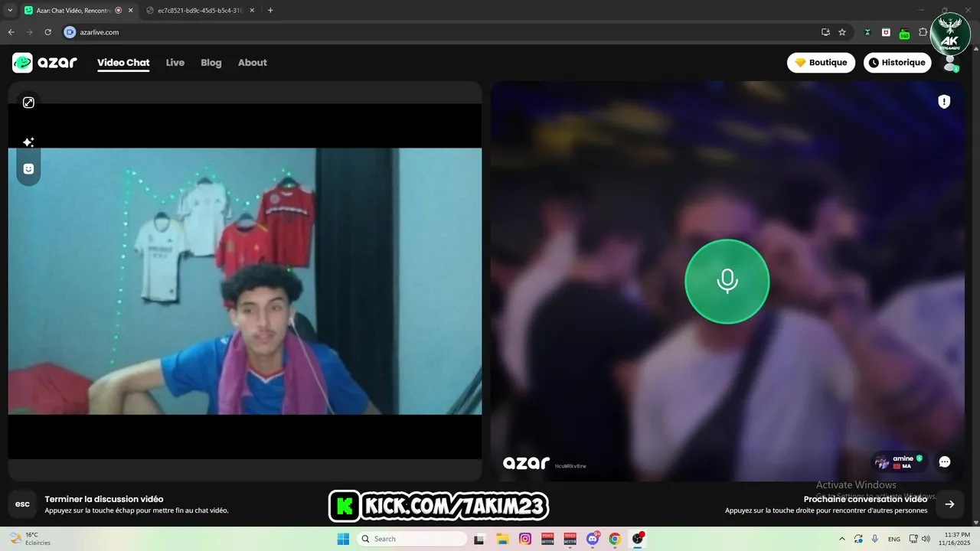
Task: Open Instagram from the taskbar
Action: click(525, 539)
